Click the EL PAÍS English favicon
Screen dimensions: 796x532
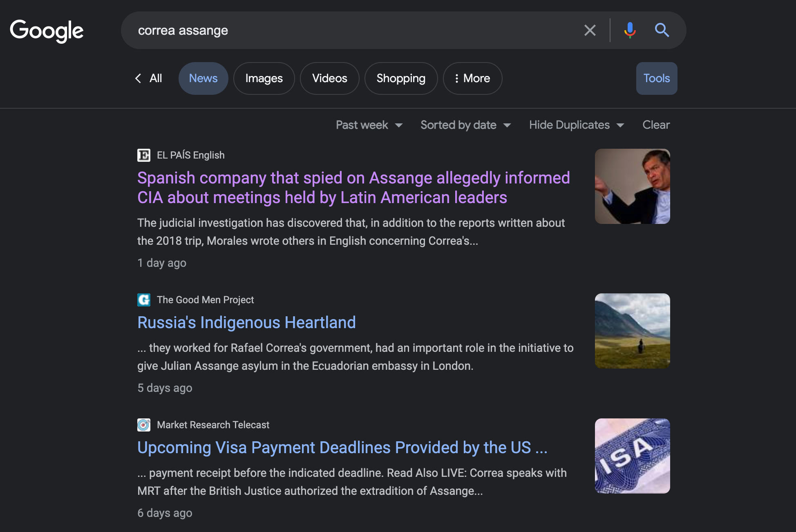coord(143,155)
